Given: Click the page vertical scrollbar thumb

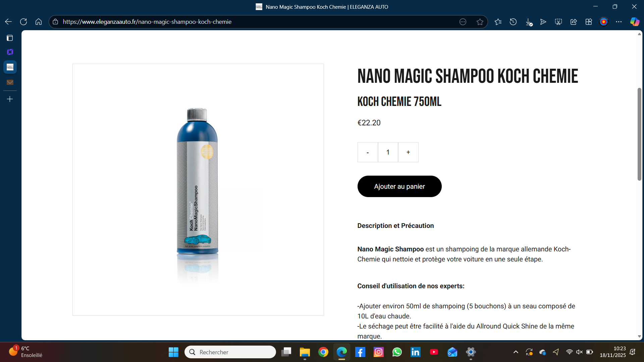Looking at the screenshot, I should click(639, 134).
